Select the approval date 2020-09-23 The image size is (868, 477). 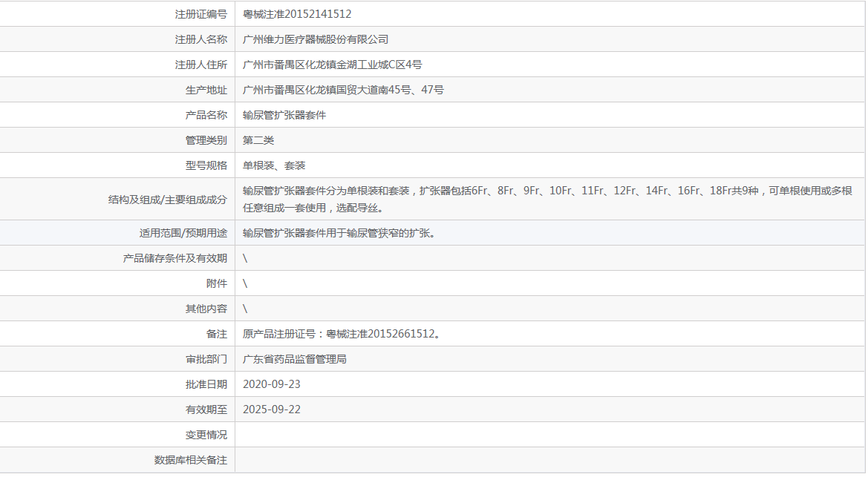coord(272,384)
